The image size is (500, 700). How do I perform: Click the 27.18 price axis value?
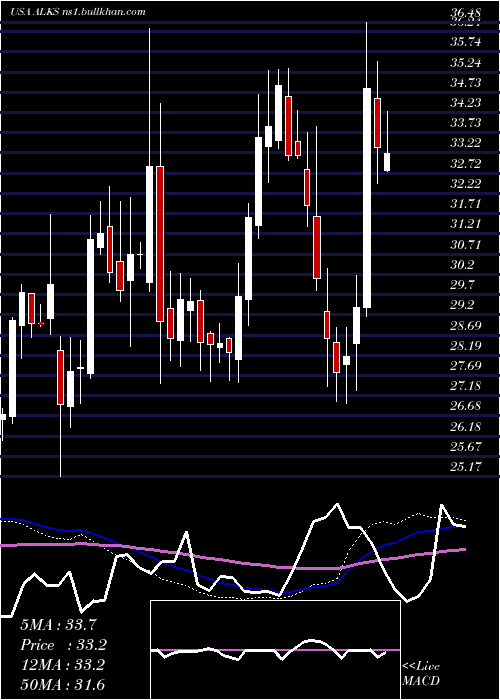click(x=466, y=386)
